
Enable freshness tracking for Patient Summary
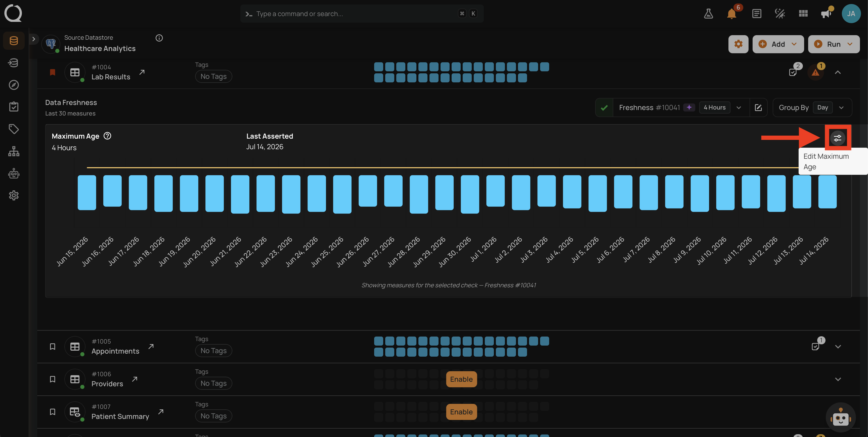click(461, 412)
